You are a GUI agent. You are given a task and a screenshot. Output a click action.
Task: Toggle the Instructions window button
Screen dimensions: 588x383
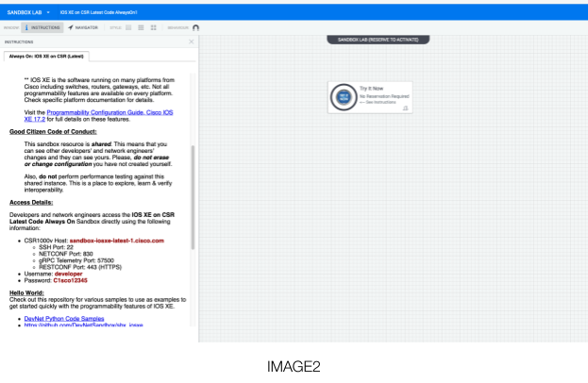tap(42, 27)
